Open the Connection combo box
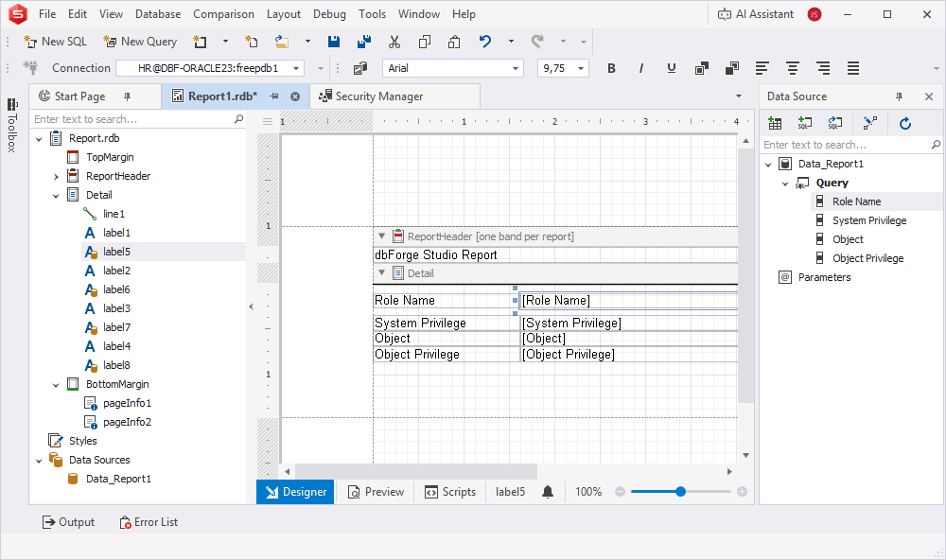This screenshot has height=560, width=946. pyautogui.click(x=210, y=68)
